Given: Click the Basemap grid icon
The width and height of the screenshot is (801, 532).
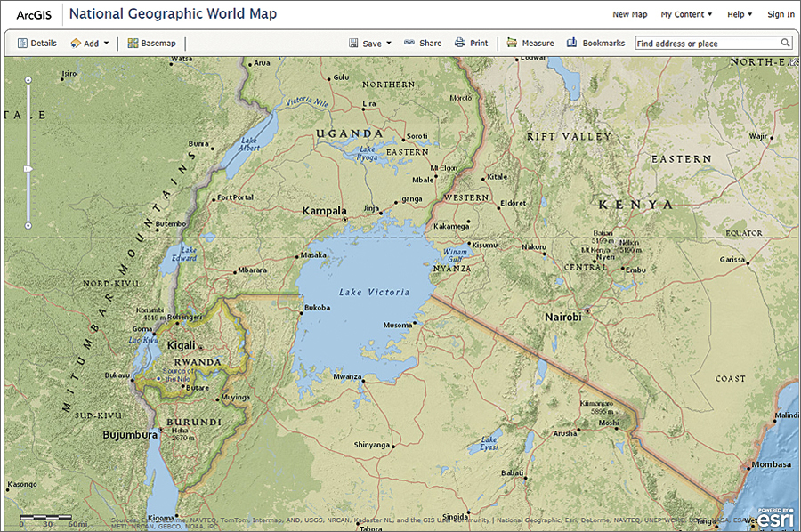Looking at the screenshot, I should coord(133,44).
